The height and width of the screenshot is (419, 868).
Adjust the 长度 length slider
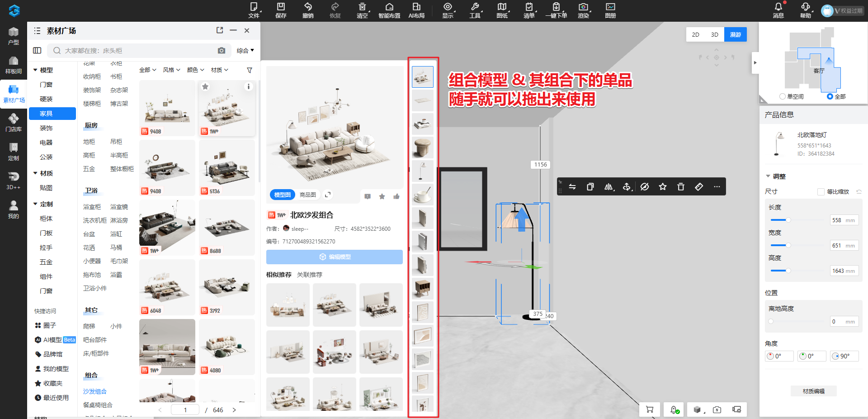click(x=788, y=220)
